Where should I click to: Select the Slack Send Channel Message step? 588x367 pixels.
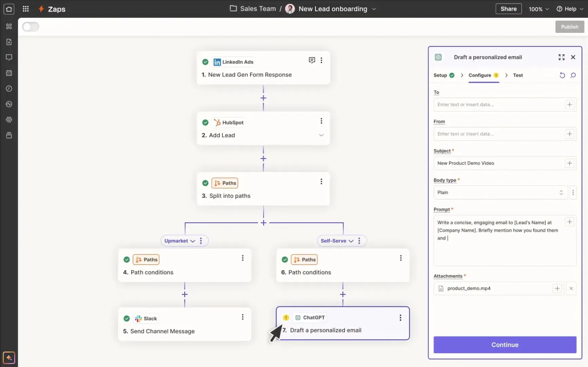click(x=185, y=324)
